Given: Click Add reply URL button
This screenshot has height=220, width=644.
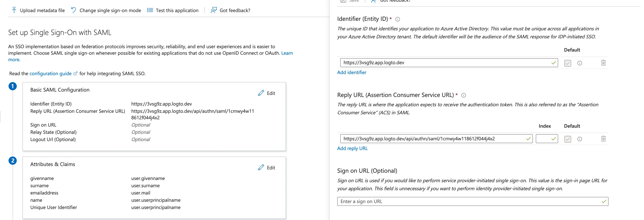Looking at the screenshot, I should pos(352,148).
